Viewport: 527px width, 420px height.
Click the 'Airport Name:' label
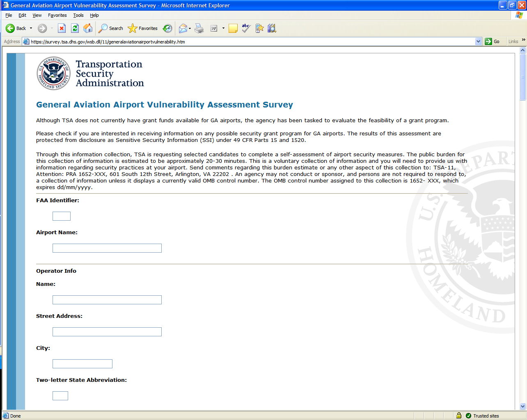pos(57,232)
